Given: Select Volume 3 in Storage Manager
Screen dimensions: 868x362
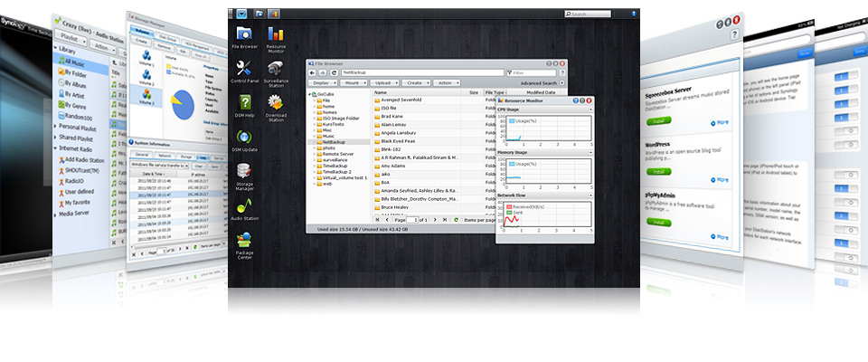Looking at the screenshot, I should pyautogui.click(x=146, y=97).
